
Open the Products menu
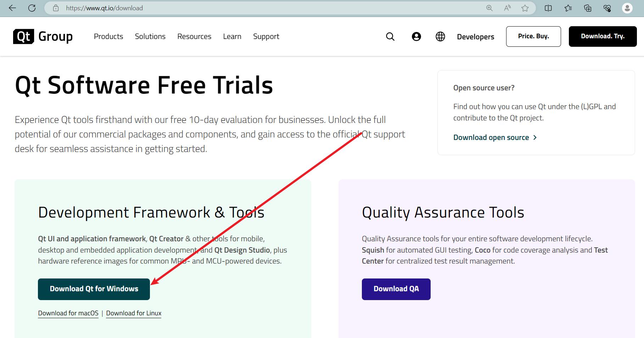click(x=108, y=36)
